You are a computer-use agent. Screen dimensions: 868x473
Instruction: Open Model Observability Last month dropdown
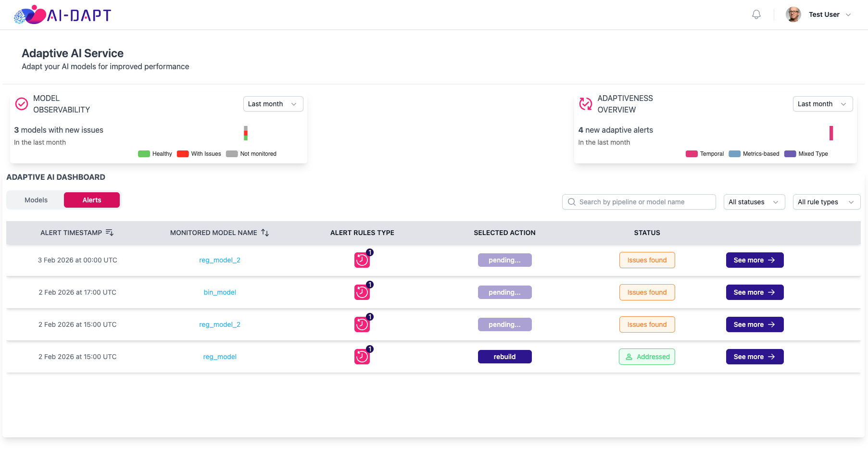click(273, 104)
